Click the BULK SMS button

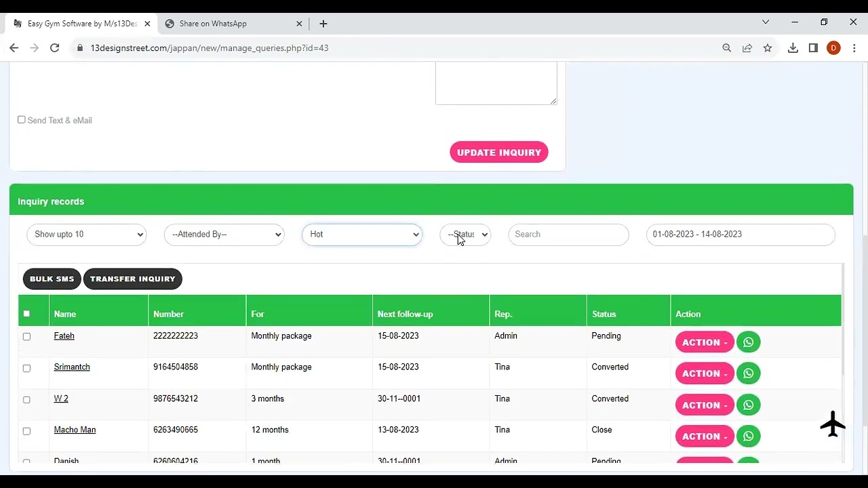[52, 279]
